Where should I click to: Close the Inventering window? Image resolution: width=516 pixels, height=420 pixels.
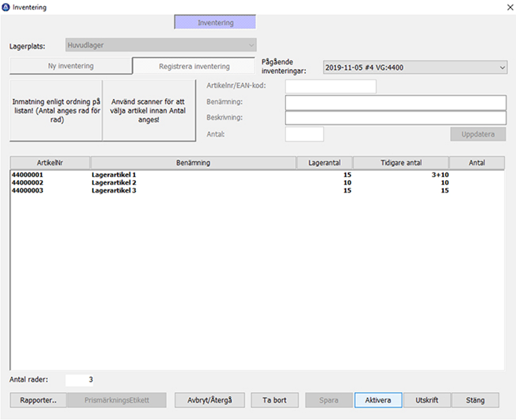click(510, 7)
